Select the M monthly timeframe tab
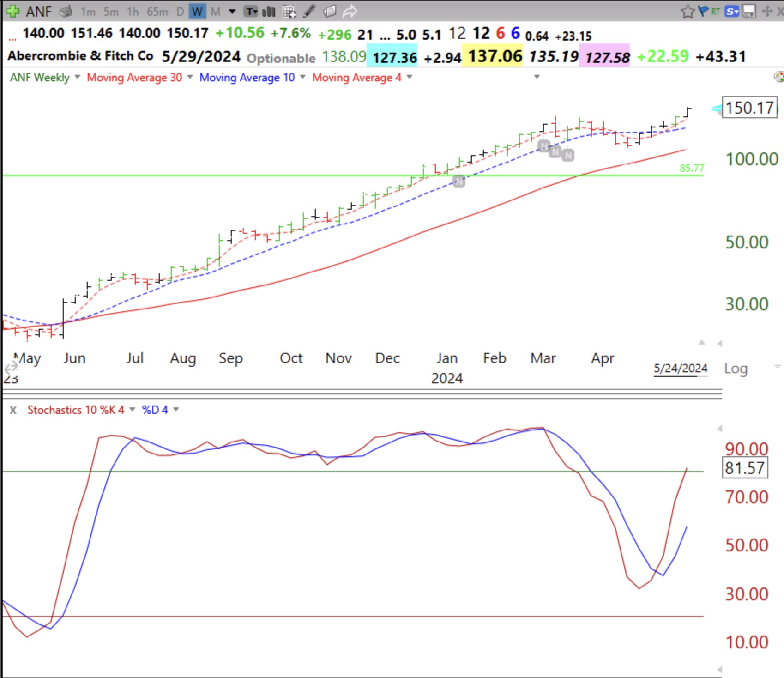784x678 pixels. coord(214,12)
